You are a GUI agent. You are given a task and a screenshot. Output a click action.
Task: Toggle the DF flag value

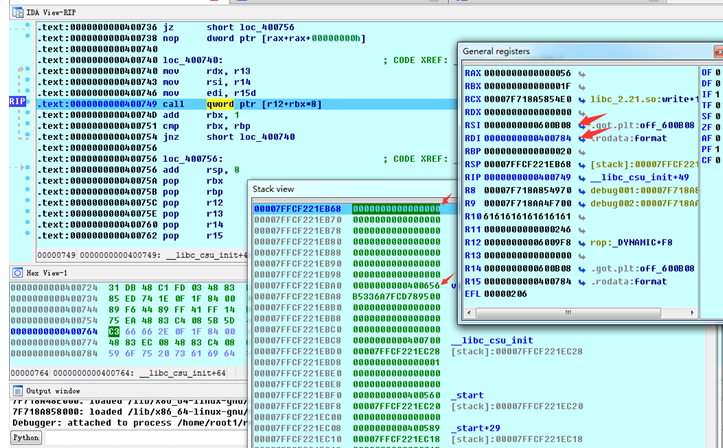(717, 83)
